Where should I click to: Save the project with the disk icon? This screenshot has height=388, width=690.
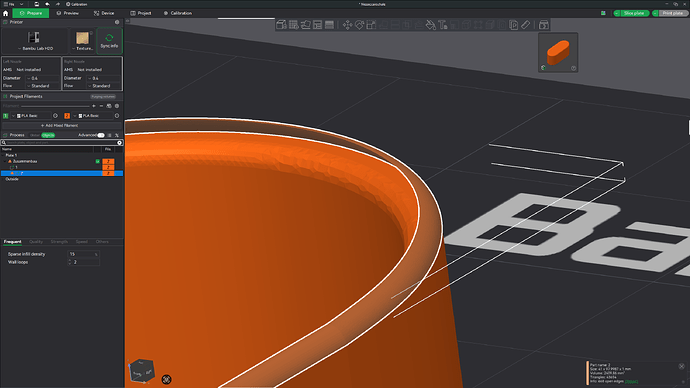click(x=37, y=4)
